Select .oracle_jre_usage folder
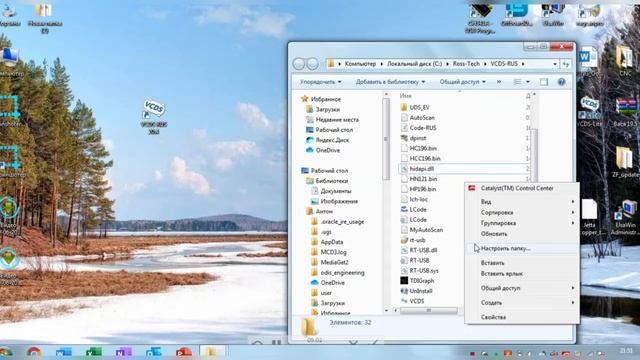 pos(342,222)
